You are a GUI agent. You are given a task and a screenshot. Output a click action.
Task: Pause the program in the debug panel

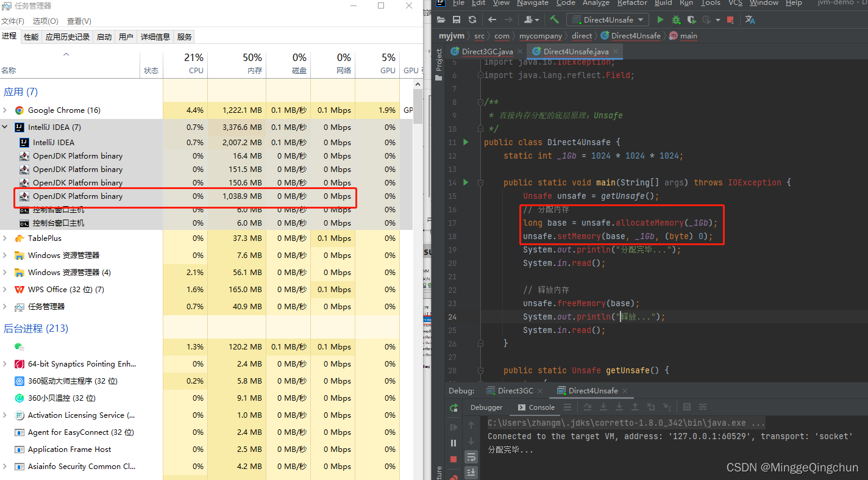click(454, 443)
